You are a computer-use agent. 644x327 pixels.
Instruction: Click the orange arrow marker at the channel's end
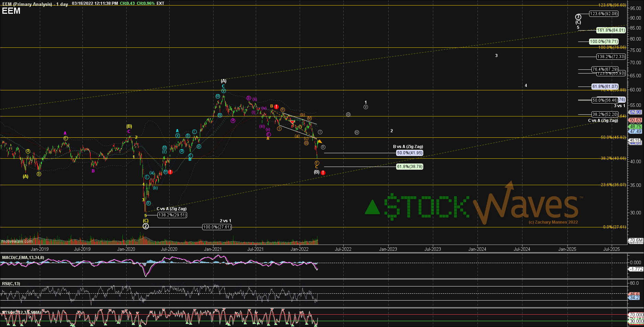coord(319,141)
